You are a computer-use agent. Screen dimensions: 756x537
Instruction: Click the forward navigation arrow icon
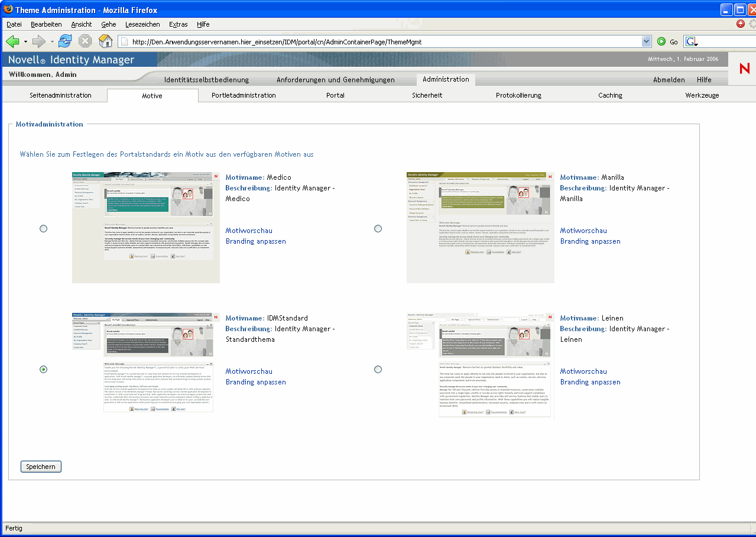[38, 41]
